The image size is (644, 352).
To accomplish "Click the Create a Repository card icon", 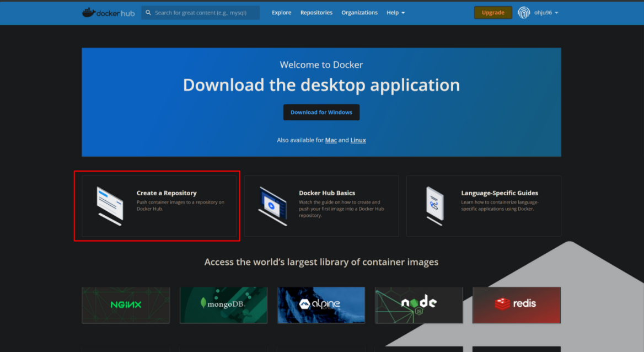I will 110,206.
